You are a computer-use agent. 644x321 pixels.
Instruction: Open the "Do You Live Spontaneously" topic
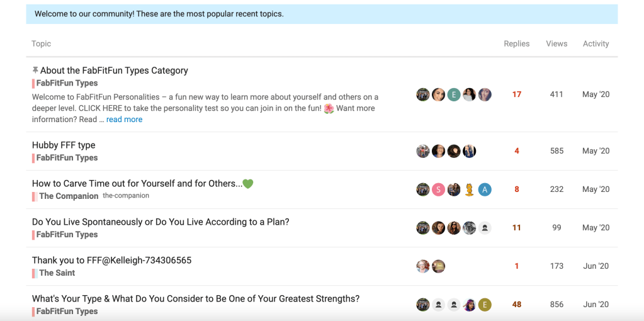pos(161,222)
